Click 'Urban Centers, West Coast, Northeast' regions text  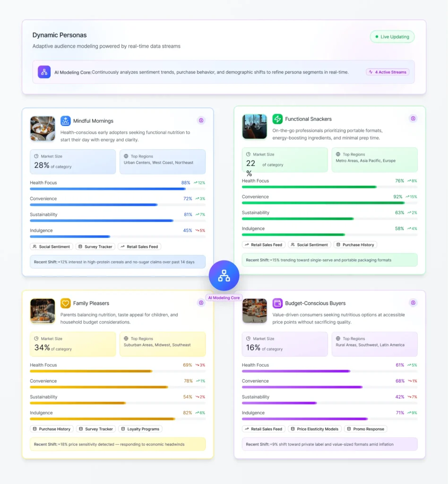click(159, 163)
